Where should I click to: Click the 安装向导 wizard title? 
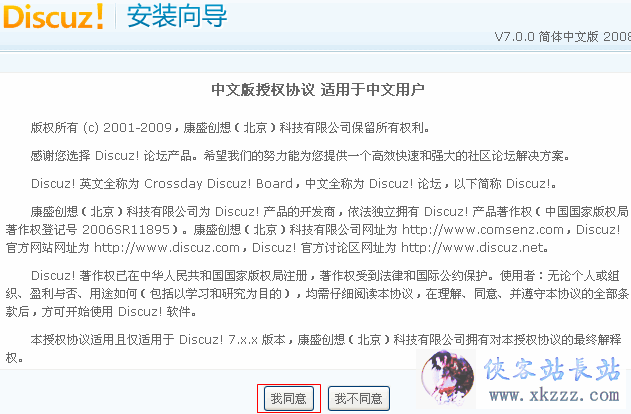(x=177, y=16)
